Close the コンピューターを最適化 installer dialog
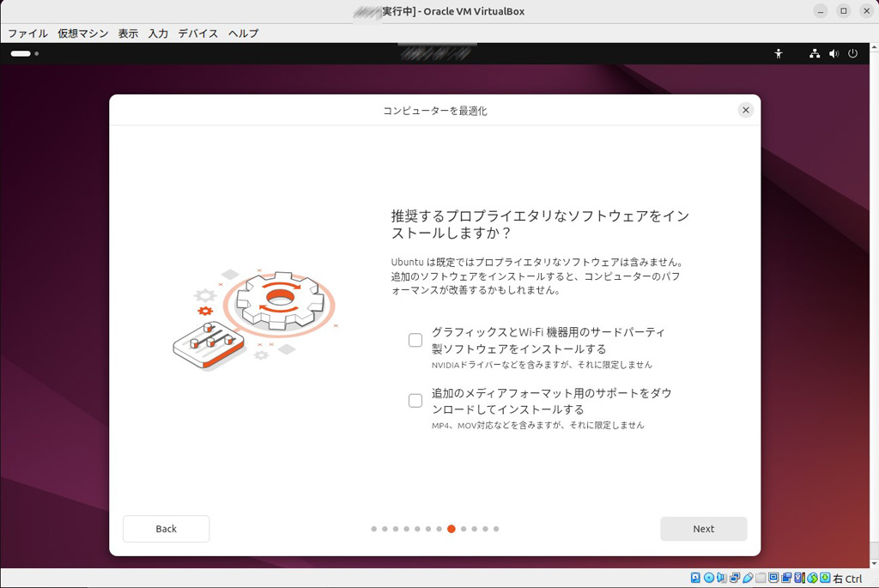Screen dimensions: 879x588 [x=746, y=110]
